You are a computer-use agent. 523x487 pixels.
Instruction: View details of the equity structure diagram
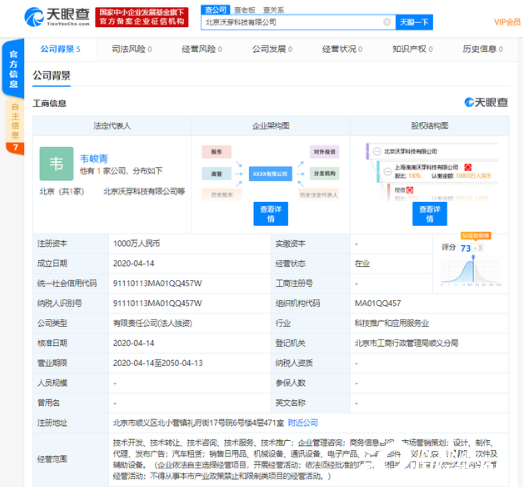[430, 214]
